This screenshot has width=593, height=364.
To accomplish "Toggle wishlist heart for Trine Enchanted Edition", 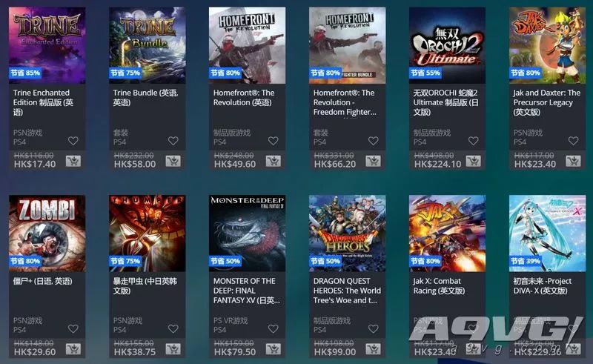I will pos(73,141).
